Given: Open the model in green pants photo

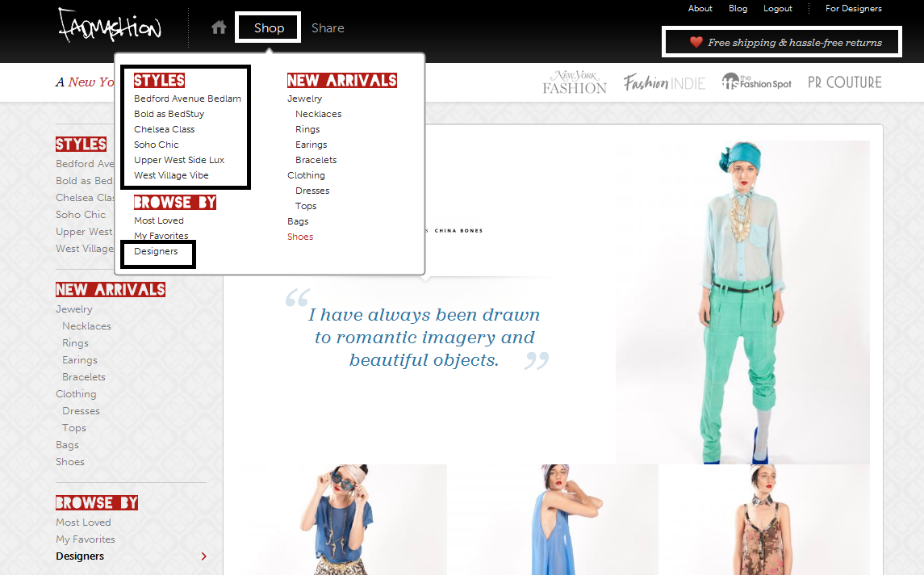Looking at the screenshot, I should pyautogui.click(x=742, y=302).
